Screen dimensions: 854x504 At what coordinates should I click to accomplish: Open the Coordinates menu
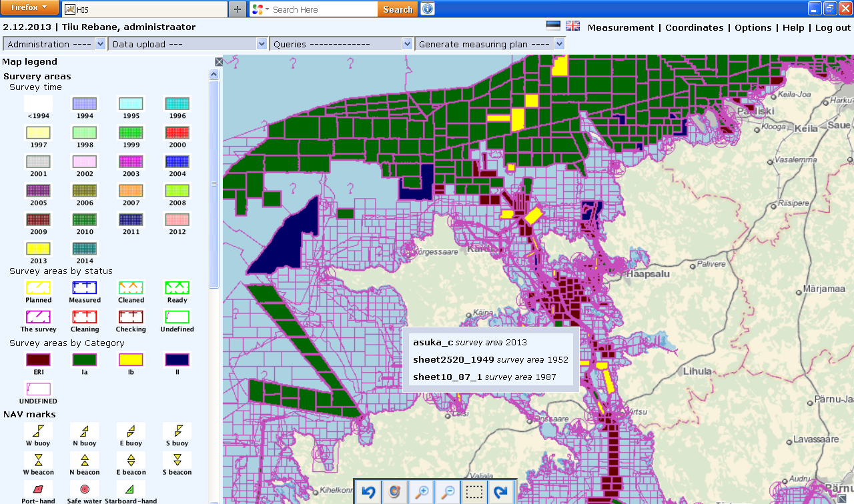point(694,27)
